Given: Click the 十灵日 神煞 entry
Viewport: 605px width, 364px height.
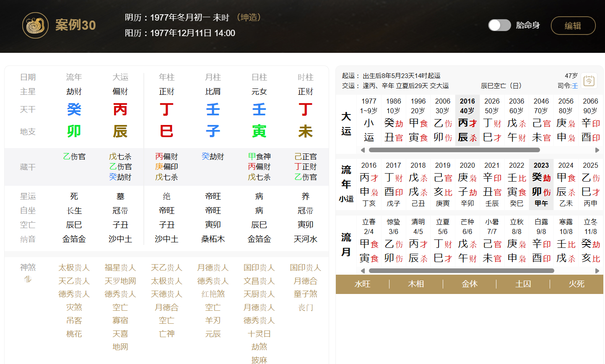Looking at the screenshot, I should pos(259,334).
